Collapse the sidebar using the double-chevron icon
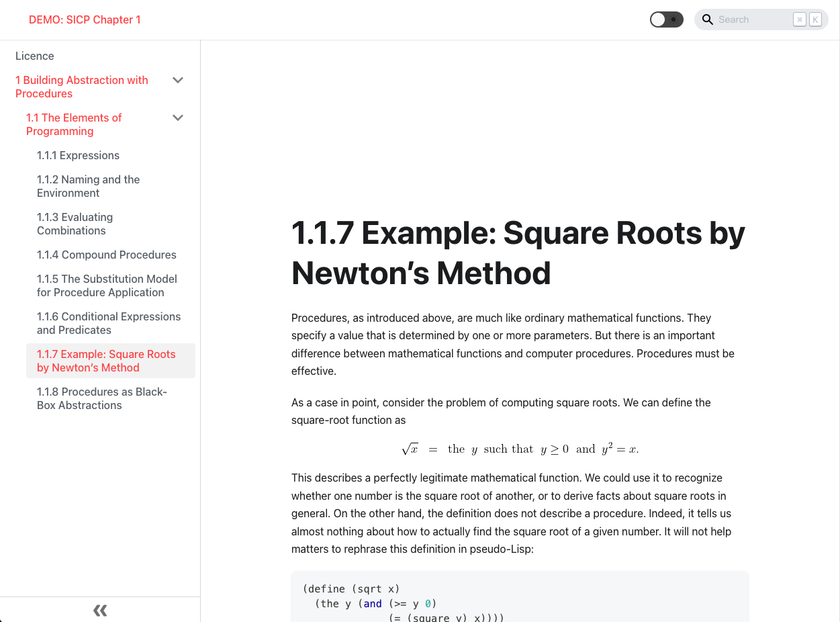Image resolution: width=840 pixels, height=622 pixels. coord(99,610)
